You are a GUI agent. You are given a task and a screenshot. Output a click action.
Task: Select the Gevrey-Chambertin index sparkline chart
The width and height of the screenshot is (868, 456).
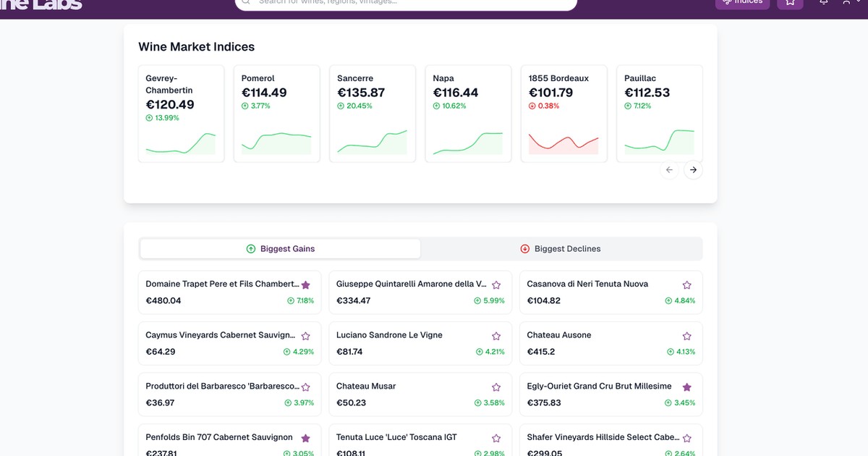point(181,143)
